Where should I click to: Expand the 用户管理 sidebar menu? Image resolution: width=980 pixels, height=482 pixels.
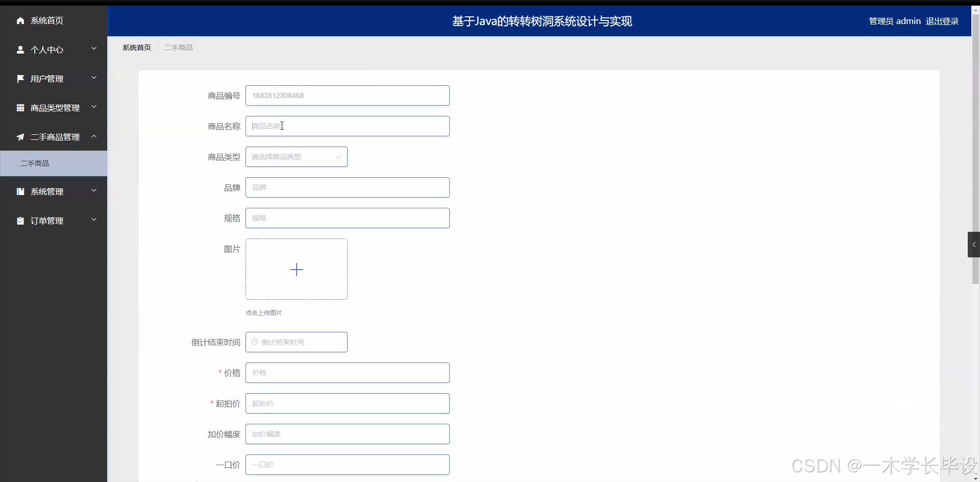[94, 78]
